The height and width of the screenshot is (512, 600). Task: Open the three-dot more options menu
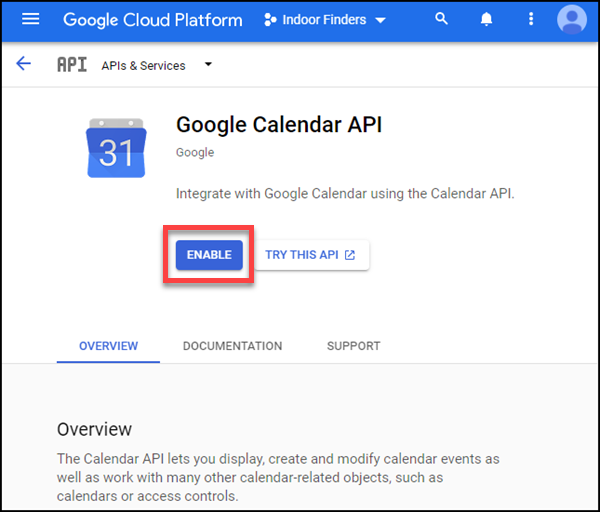pos(531,19)
